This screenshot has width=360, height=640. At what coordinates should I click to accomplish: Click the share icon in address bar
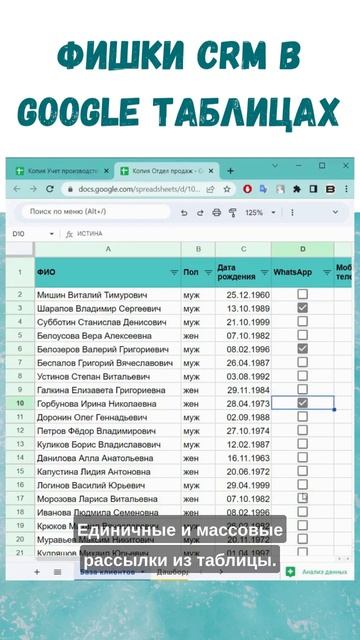point(211,189)
